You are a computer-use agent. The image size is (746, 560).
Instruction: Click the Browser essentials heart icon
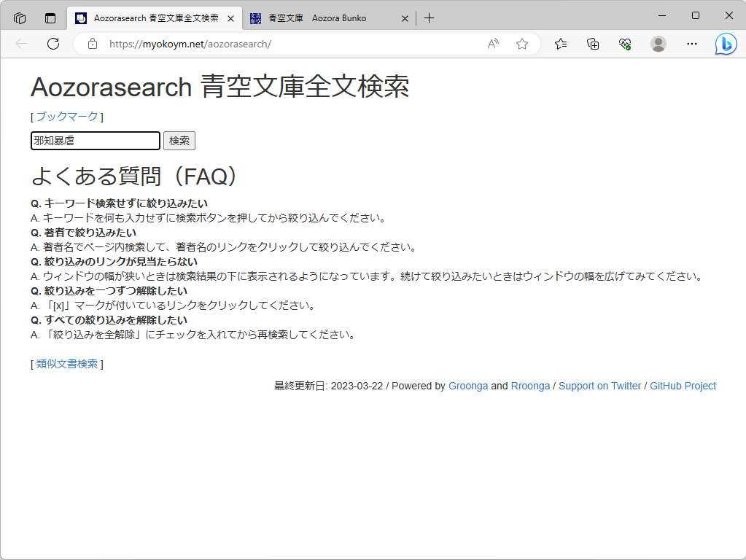click(624, 44)
